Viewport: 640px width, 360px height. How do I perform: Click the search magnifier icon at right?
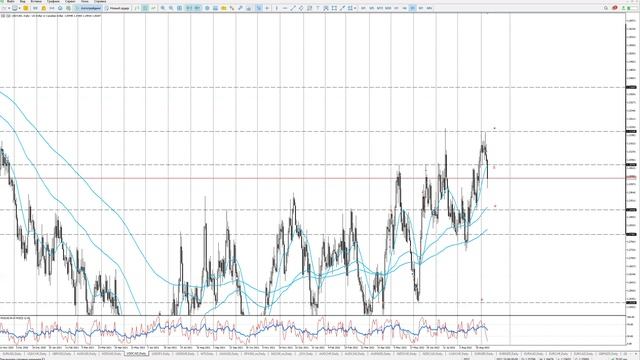click(x=606, y=8)
